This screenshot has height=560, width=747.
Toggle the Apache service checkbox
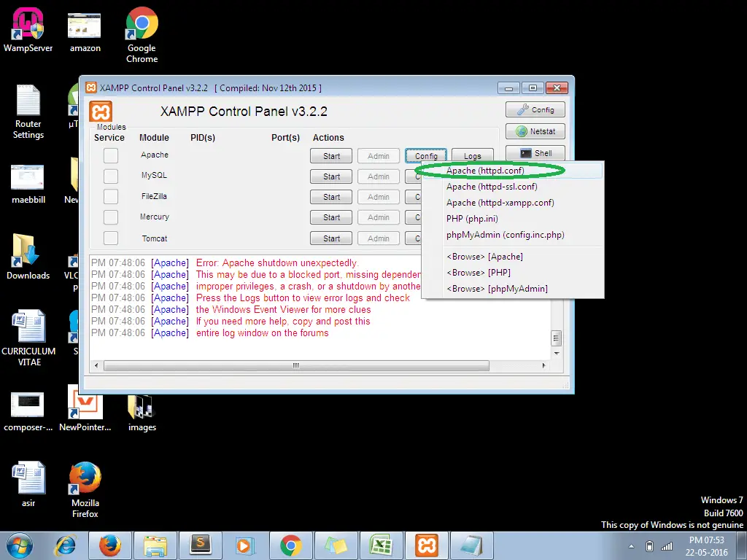point(110,155)
